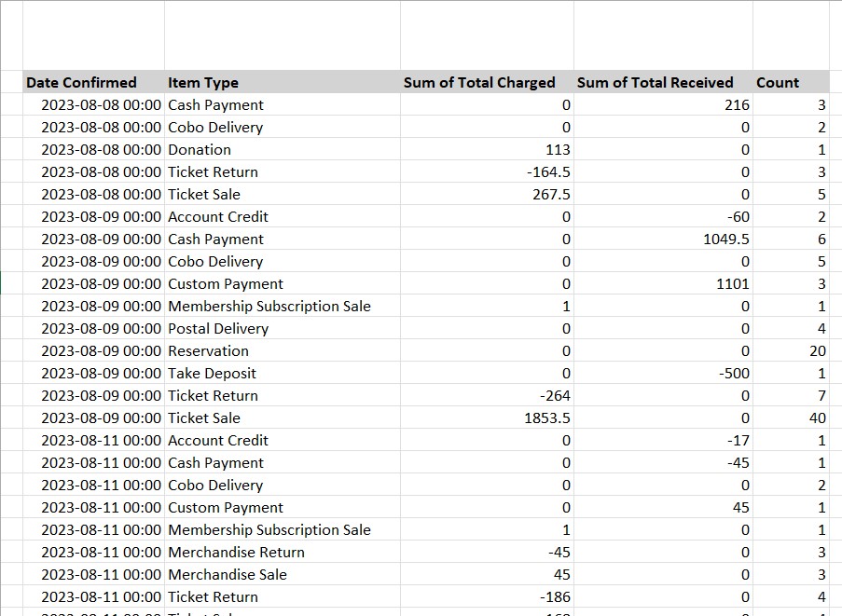842x616 pixels.
Task: Click Cobo Delivery in the 2023-08-08 row
Action: (x=282, y=127)
